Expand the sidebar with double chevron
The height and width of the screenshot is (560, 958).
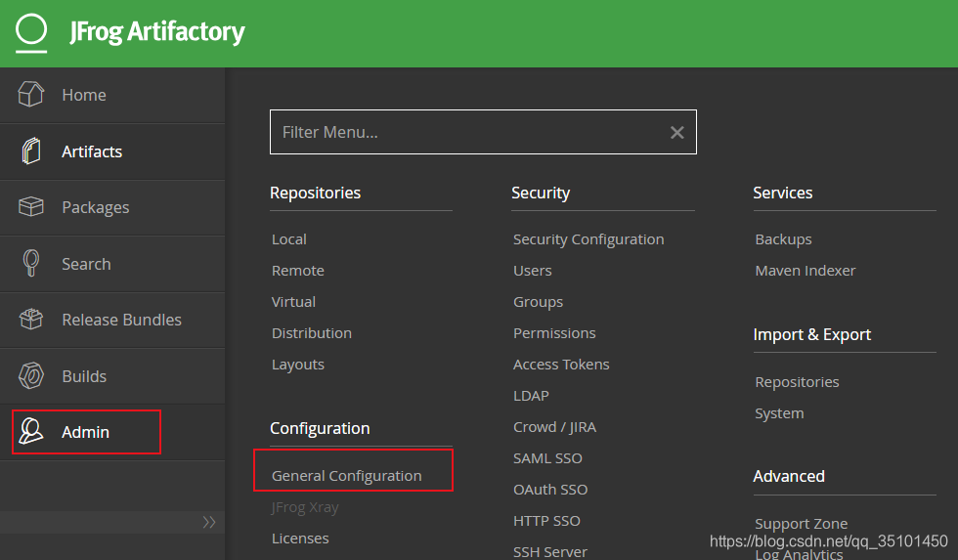(x=209, y=522)
